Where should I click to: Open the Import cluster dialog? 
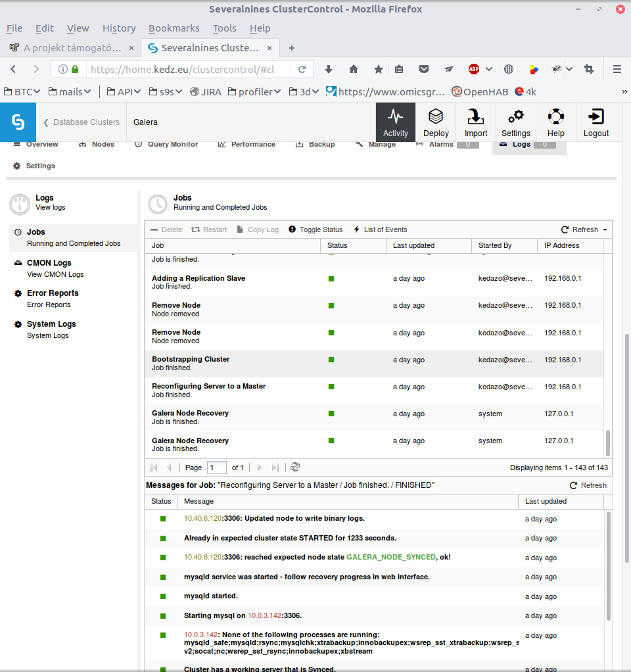pyautogui.click(x=476, y=122)
